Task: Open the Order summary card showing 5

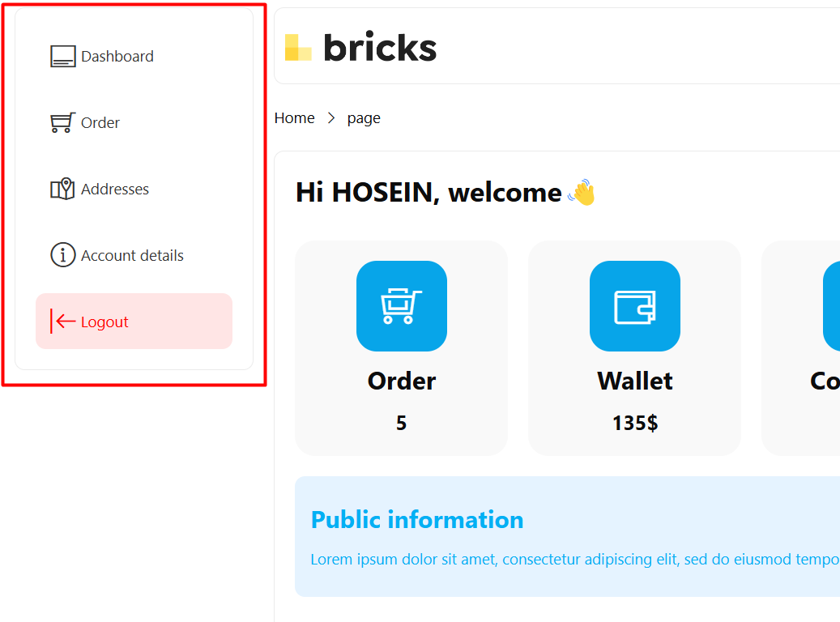Action: click(x=401, y=348)
